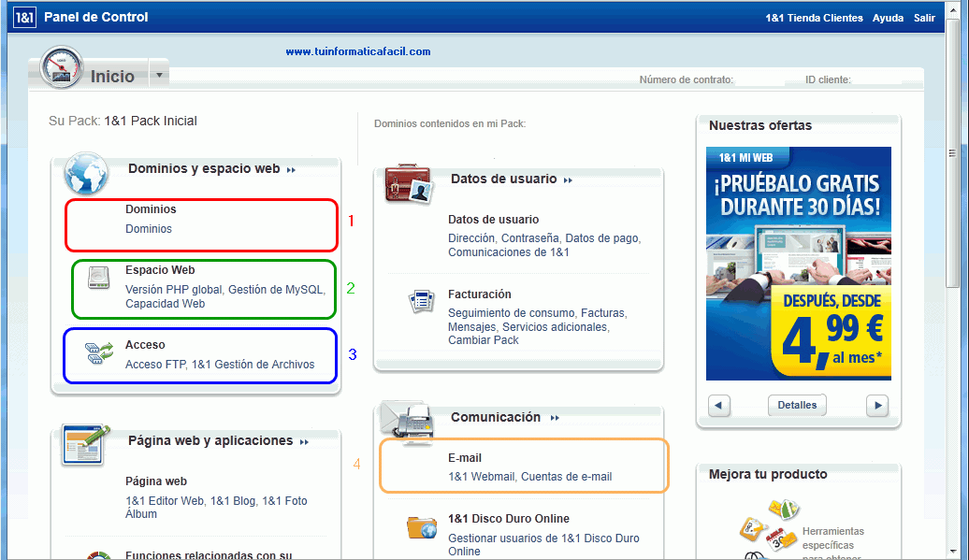
Task: Click the Página web bold subheading
Action: 155,481
